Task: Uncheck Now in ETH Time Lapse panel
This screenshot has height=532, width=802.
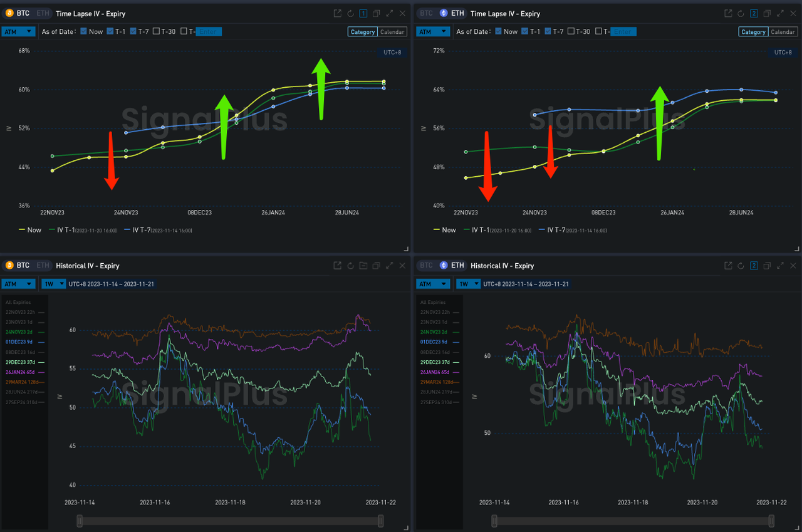Action: (x=499, y=31)
